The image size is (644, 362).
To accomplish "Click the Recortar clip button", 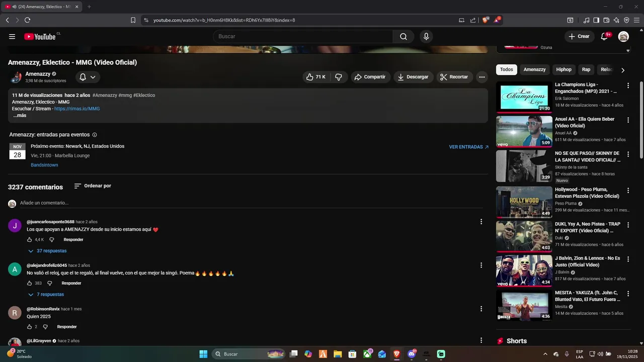I will [454, 77].
